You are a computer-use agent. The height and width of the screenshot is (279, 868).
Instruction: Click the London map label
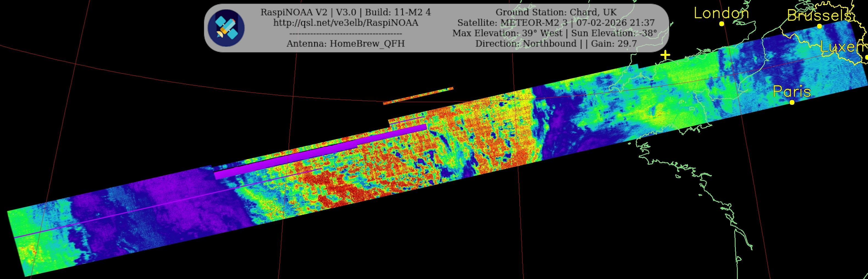tap(721, 13)
